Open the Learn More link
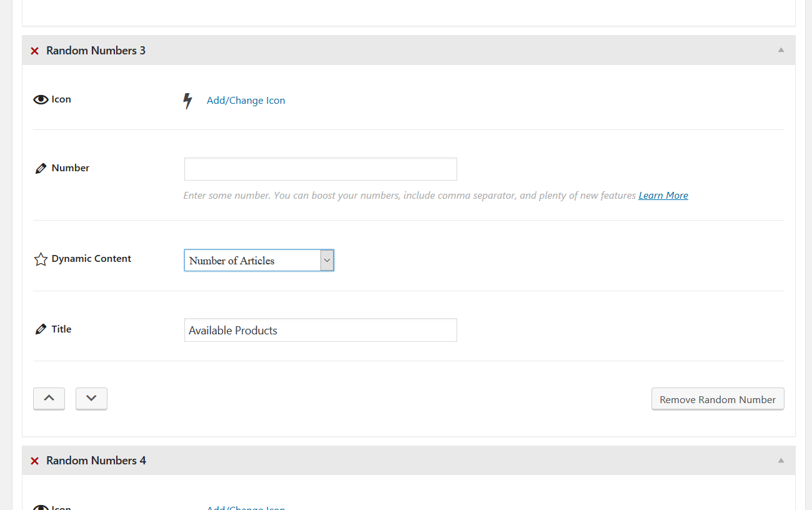The height and width of the screenshot is (510, 812). [663, 196]
